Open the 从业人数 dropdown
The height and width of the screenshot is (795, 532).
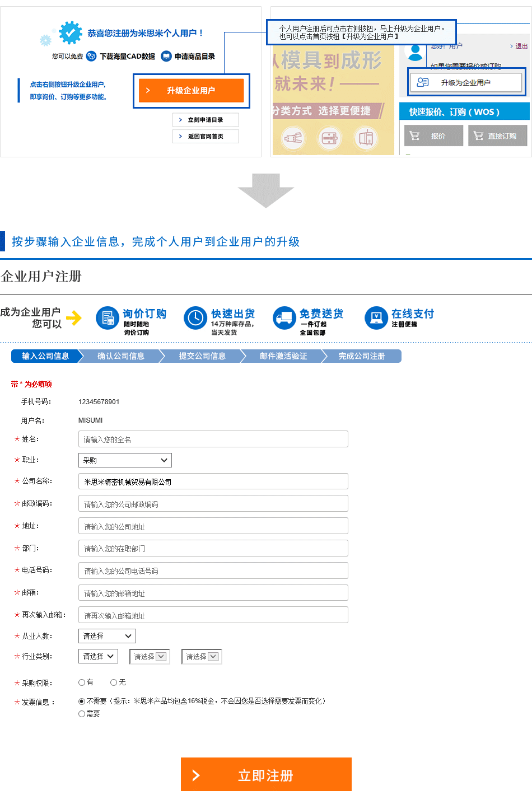point(107,636)
